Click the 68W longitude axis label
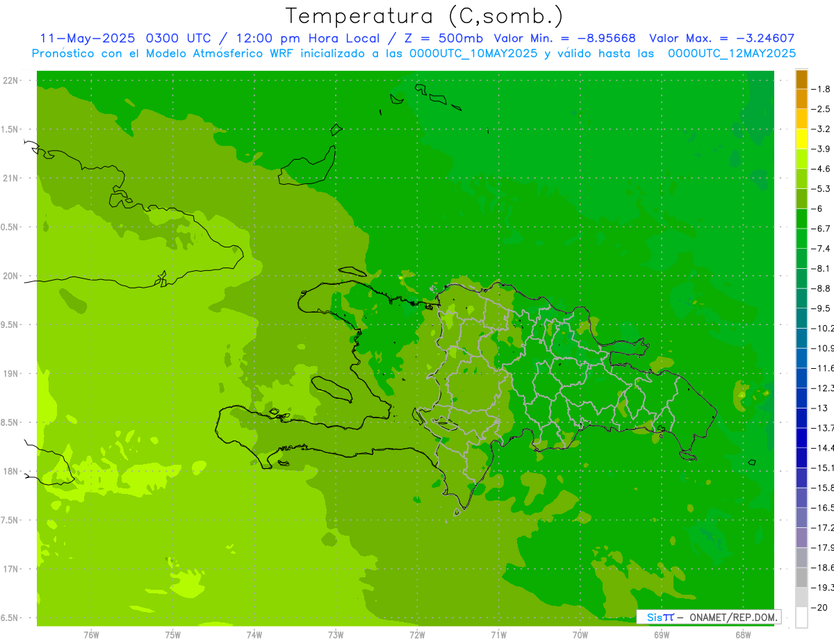The image size is (834, 644). 743,635
